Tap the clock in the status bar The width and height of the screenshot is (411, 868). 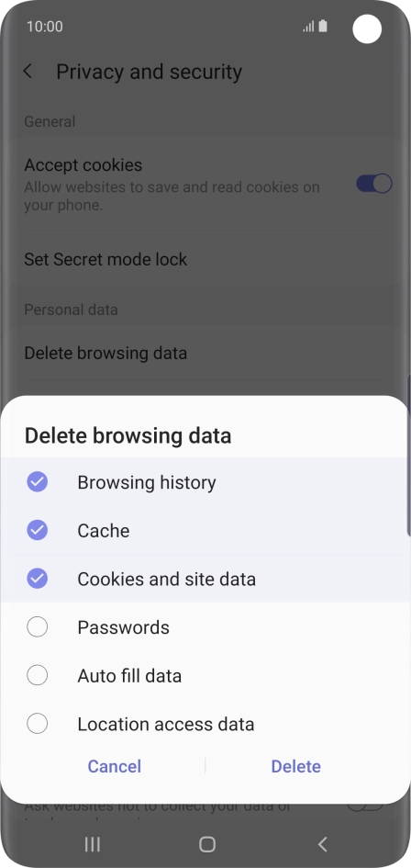click(x=45, y=26)
